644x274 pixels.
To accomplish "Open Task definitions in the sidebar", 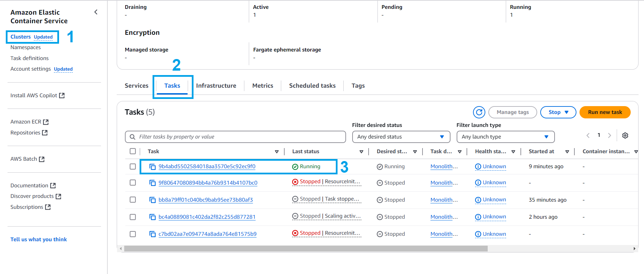I will coord(30,58).
